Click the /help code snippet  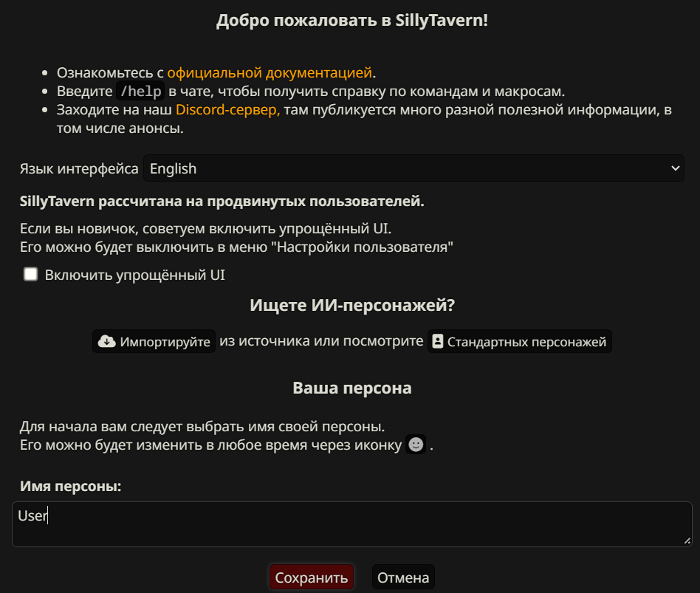click(139, 90)
